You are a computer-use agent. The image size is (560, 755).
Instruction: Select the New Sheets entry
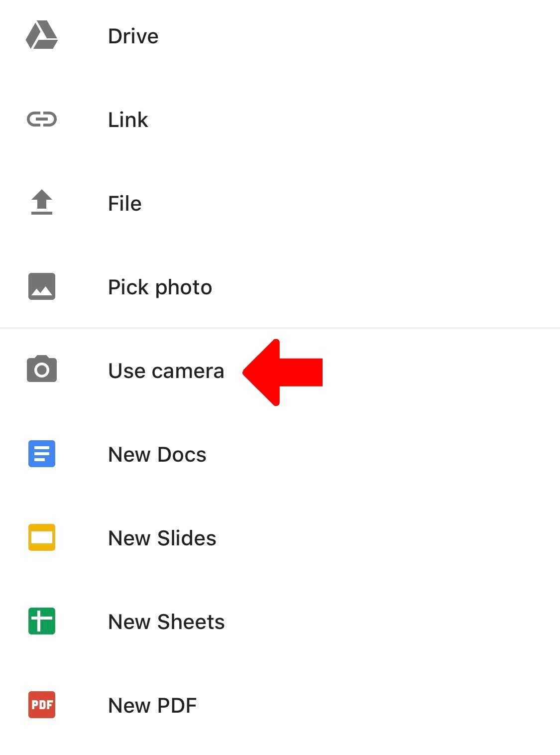pos(280,622)
